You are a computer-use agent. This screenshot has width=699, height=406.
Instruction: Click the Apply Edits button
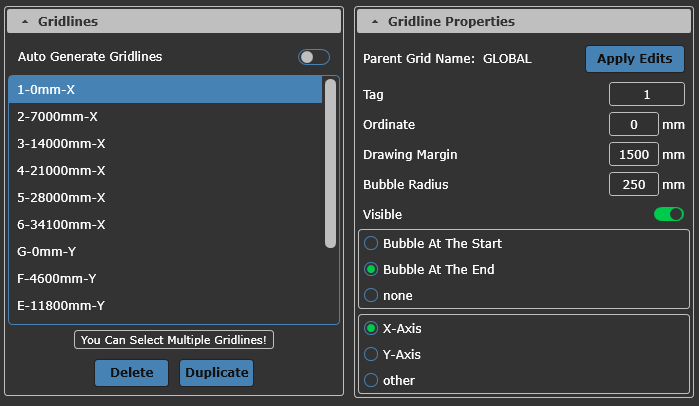pyautogui.click(x=634, y=59)
